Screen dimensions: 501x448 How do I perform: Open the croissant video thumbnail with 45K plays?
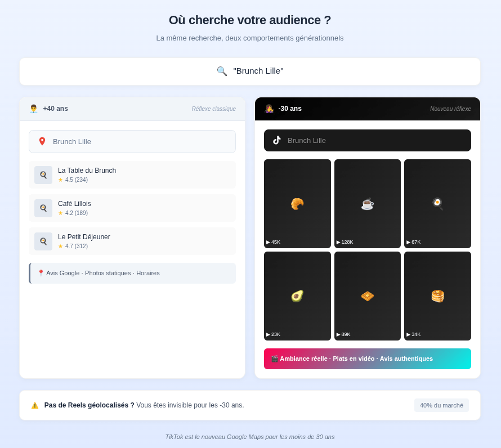pyautogui.click(x=297, y=204)
